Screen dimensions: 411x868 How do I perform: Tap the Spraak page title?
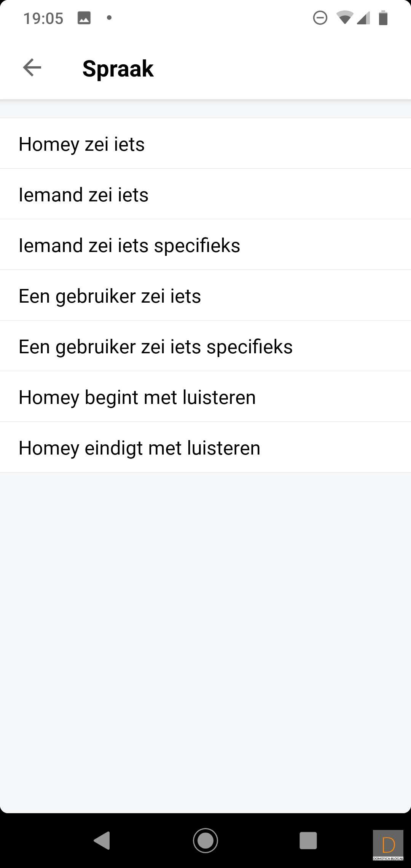(118, 69)
